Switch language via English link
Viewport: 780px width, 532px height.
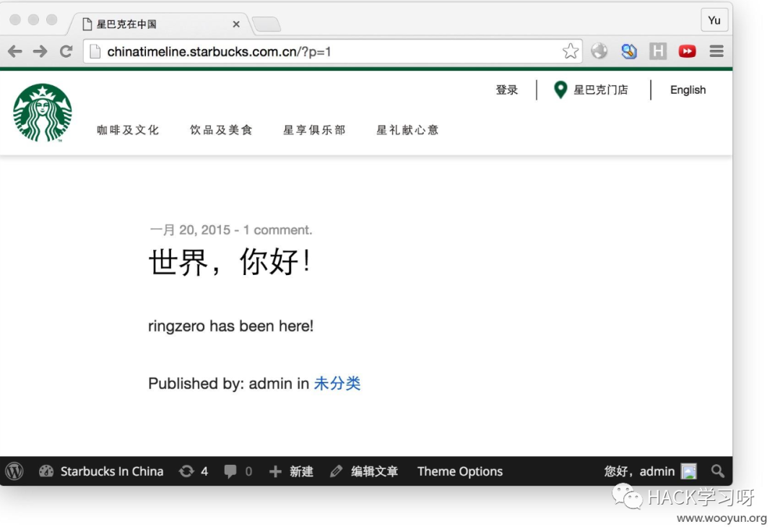tap(688, 90)
